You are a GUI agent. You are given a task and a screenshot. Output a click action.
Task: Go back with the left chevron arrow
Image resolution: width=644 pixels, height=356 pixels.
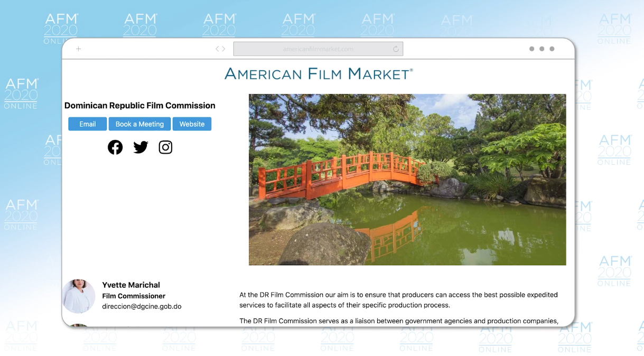217,49
